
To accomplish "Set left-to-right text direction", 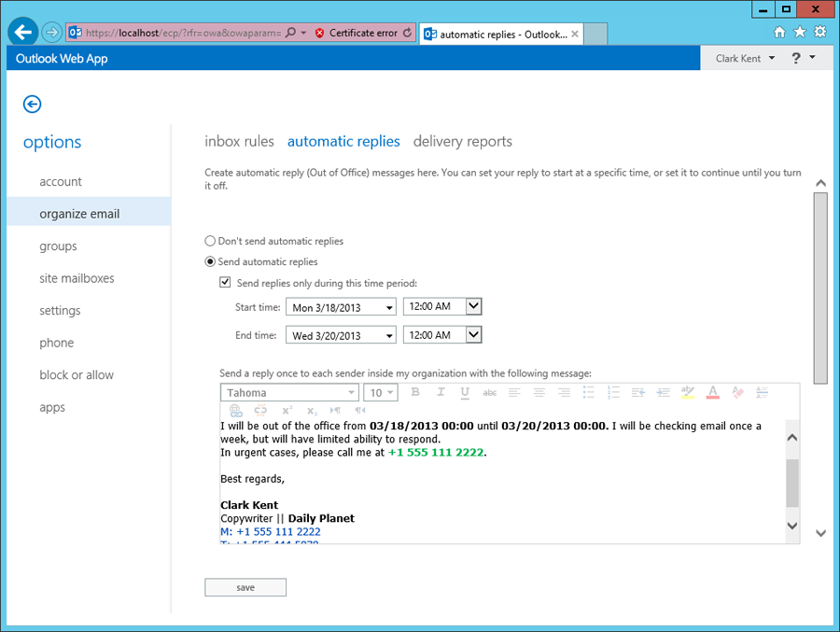I will (335, 411).
